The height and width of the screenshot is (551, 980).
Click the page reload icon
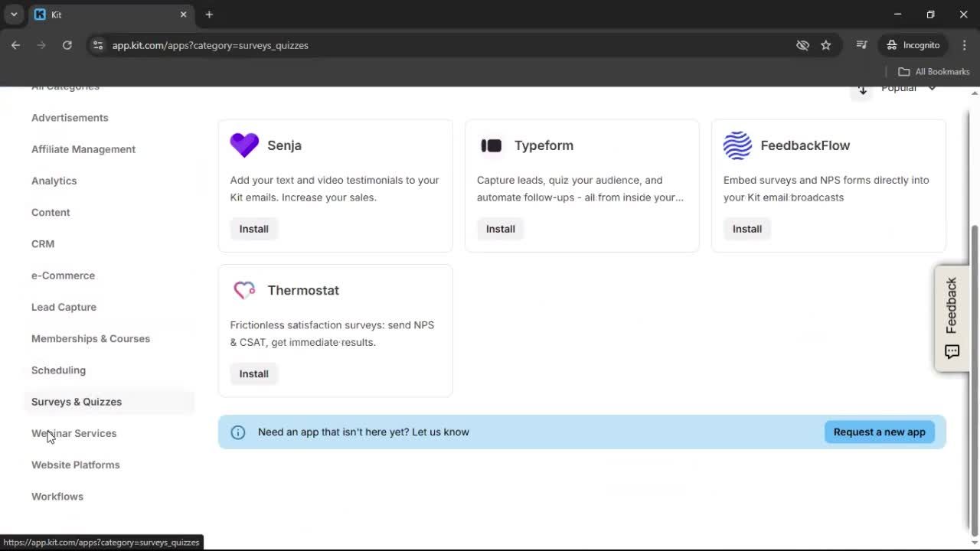pyautogui.click(x=67, y=45)
